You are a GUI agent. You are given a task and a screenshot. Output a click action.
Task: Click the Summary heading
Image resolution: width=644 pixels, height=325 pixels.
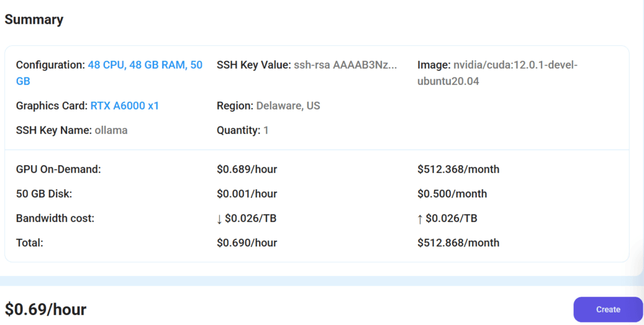pos(34,19)
